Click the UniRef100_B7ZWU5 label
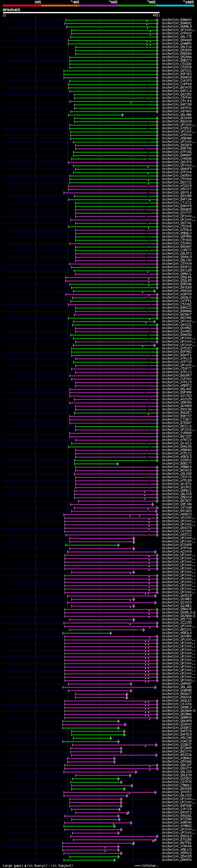The image size is (197, 868). coord(177,748)
